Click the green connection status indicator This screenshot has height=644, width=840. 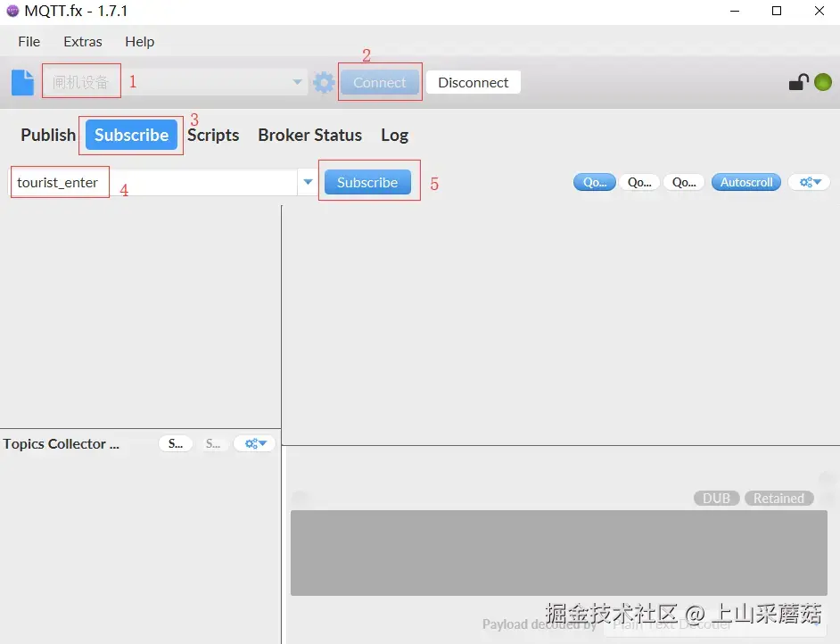(x=823, y=82)
